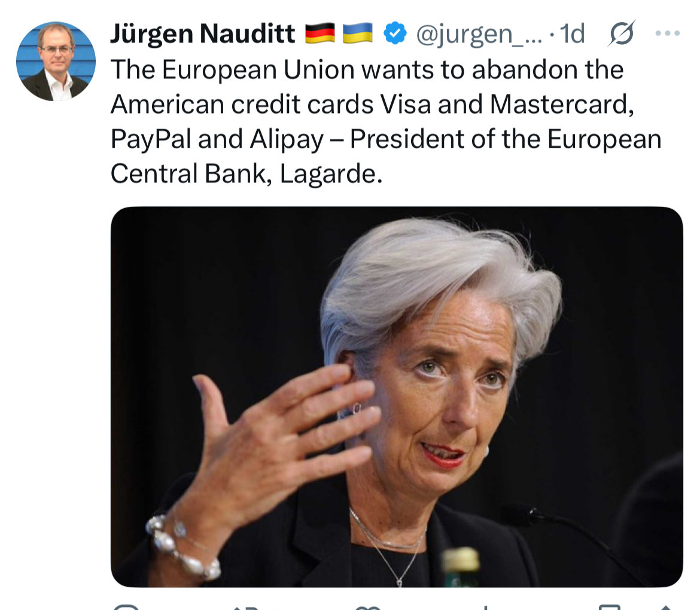The width and height of the screenshot is (700, 610).
Task: Click the reply icon below the photo
Action: coord(126,607)
